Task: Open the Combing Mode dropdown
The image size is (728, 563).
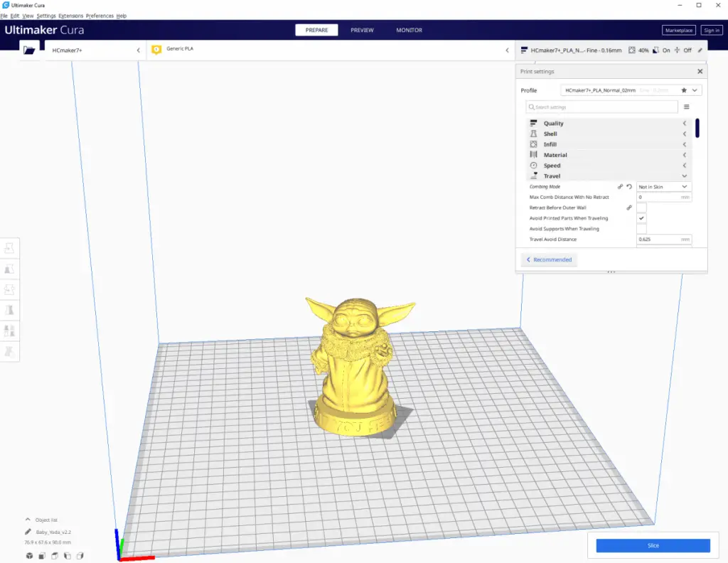Action: coord(664,186)
